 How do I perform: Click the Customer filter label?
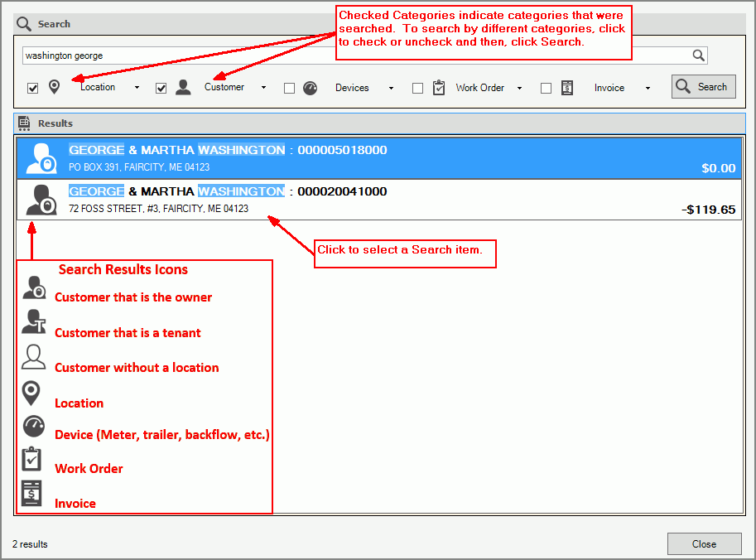click(x=224, y=87)
